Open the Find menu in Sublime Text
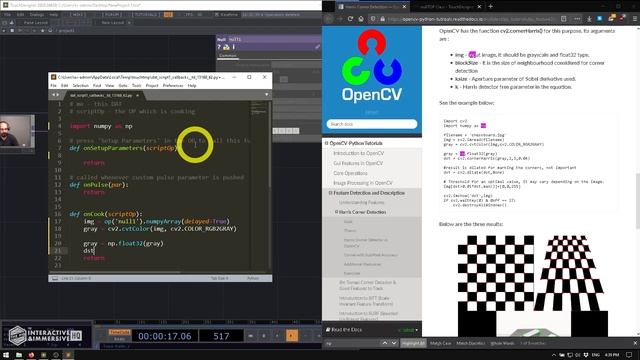Image resolution: width=640 pixels, height=360 pixels. 97,86
